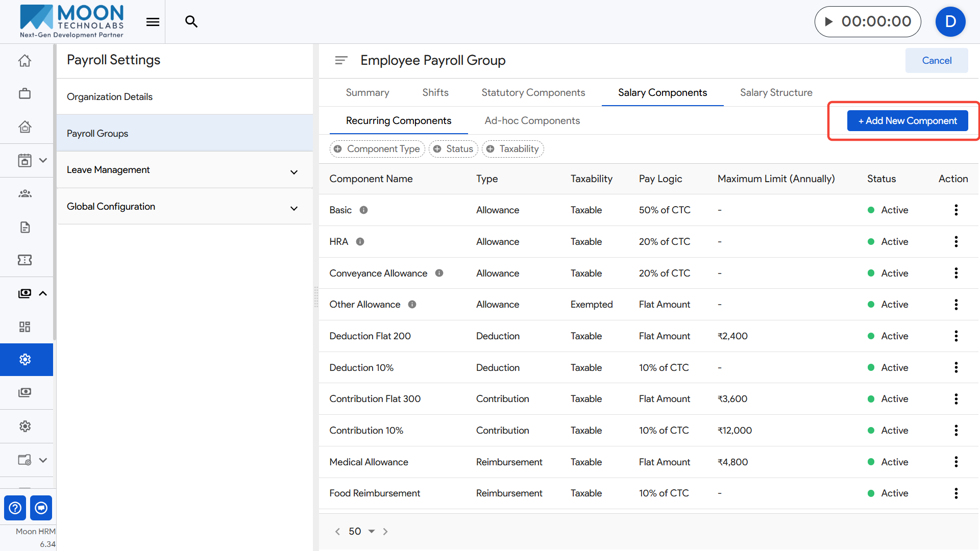Viewport: 980px width, 551px height.
Task: Add a Component Type filter chip
Action: point(377,149)
